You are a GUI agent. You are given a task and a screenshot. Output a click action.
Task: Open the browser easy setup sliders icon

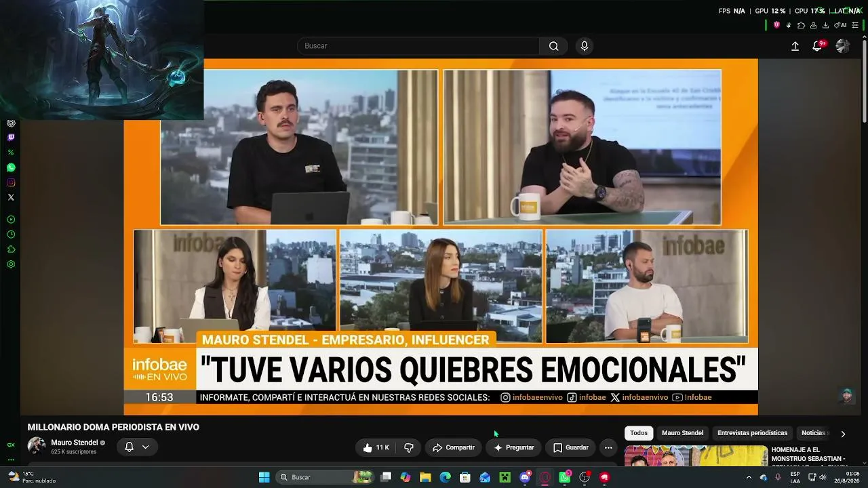tap(856, 25)
